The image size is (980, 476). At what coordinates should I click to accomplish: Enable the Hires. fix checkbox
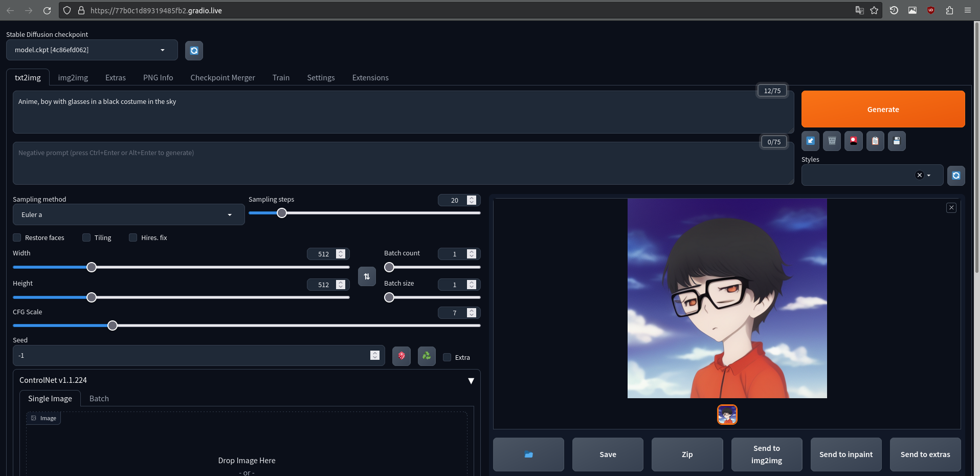tap(133, 237)
